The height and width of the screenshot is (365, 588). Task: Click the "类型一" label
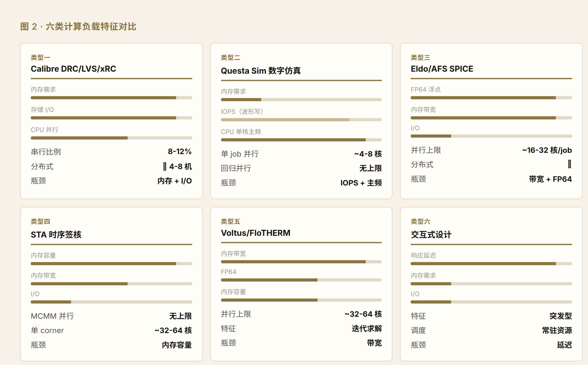pyautogui.click(x=40, y=58)
